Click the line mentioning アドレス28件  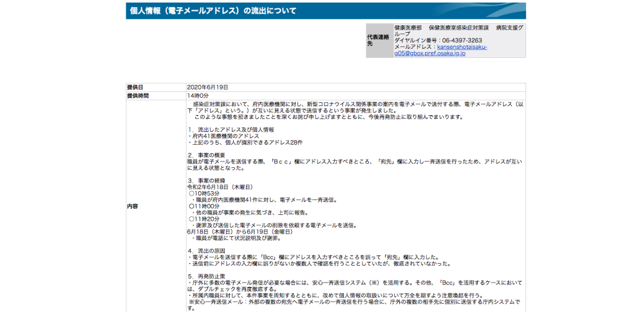pos(245,142)
